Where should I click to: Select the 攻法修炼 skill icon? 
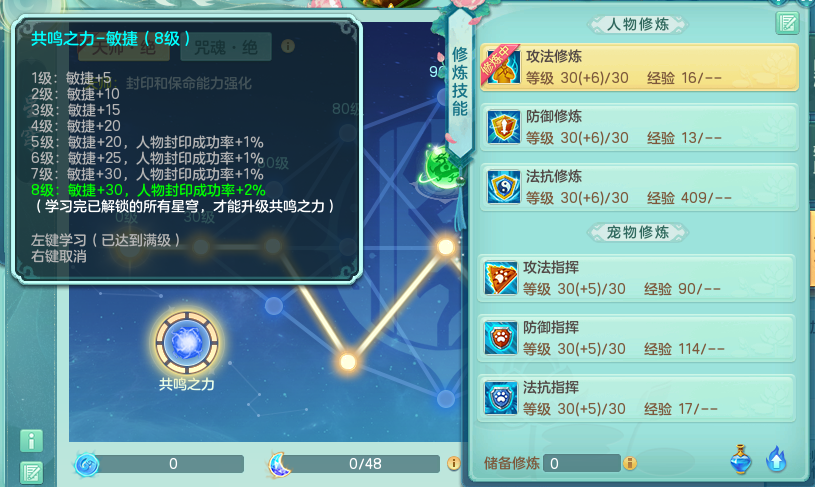pos(504,66)
